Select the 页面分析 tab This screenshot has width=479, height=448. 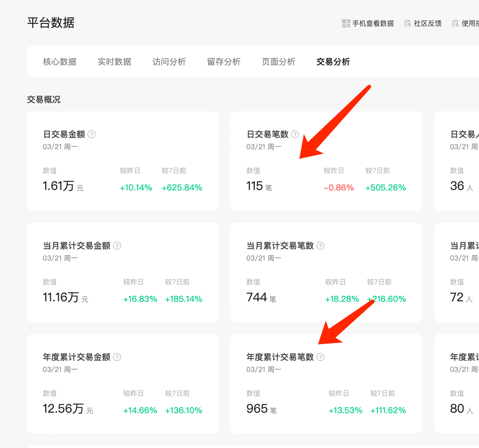(278, 62)
